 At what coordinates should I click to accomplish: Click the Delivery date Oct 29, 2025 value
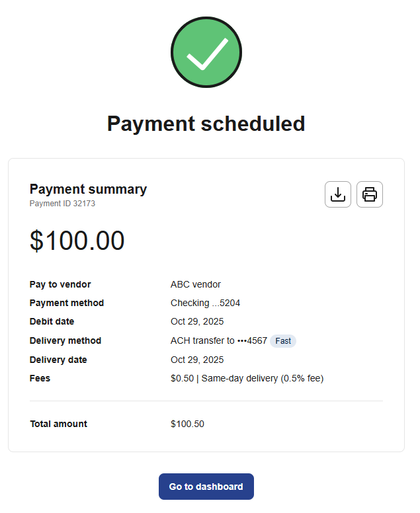(x=197, y=360)
